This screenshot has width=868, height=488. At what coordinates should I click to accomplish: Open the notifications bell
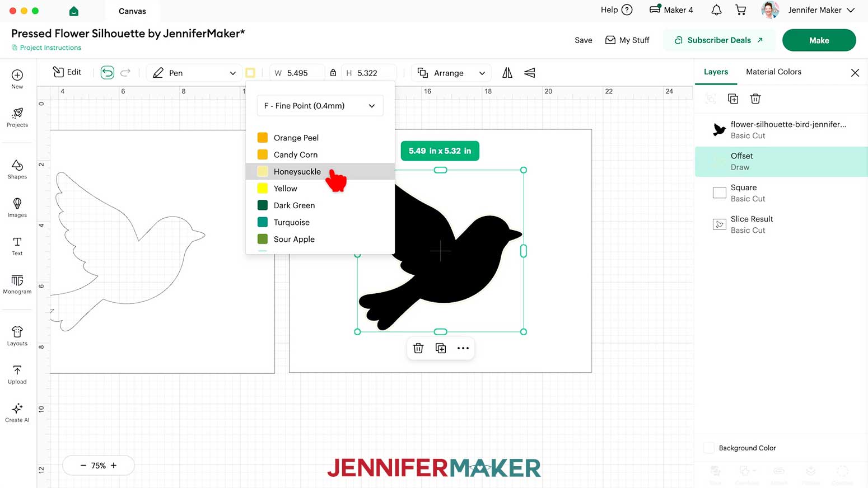coord(716,10)
